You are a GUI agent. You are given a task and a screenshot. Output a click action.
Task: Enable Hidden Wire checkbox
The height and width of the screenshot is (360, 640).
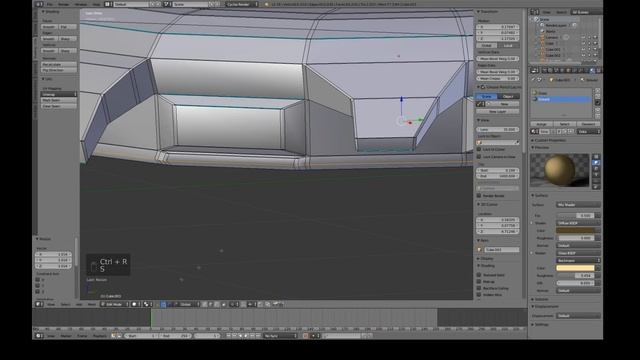click(479, 295)
